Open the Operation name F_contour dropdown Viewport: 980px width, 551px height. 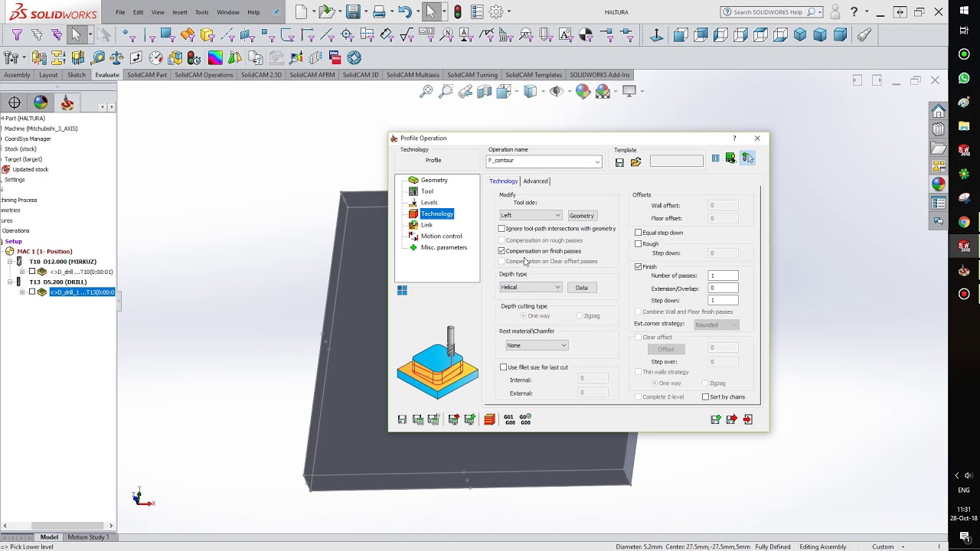click(x=544, y=161)
